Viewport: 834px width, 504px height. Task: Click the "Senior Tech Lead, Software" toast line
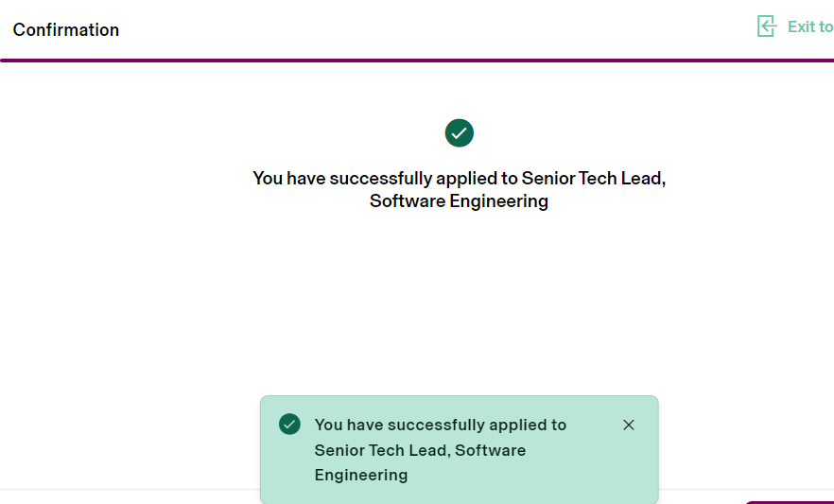pyautogui.click(x=420, y=450)
